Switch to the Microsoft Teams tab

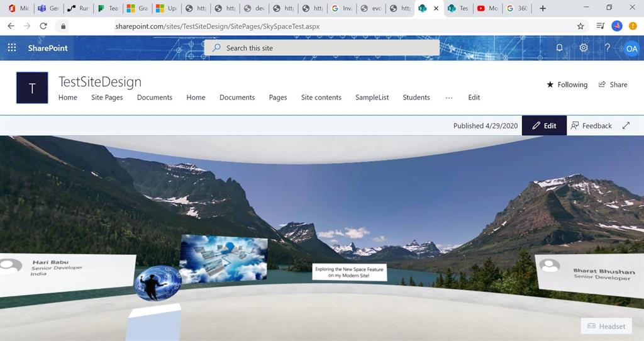(49, 8)
